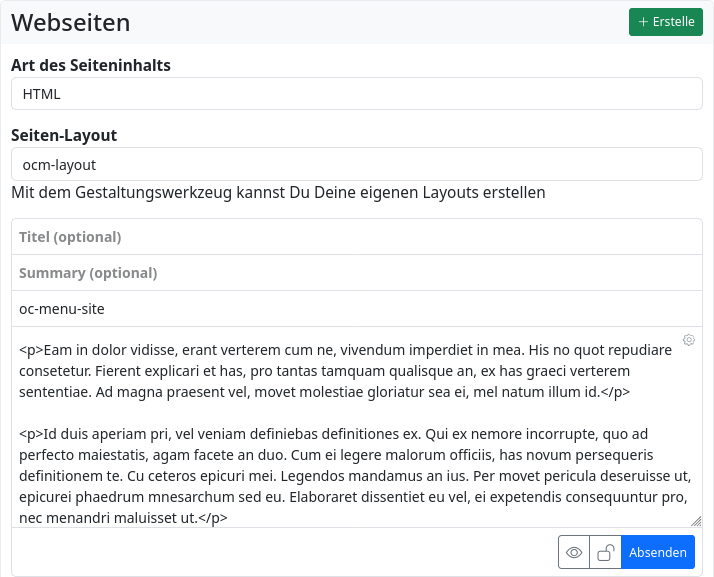Open the Art des Seiteninhalts dropdown

tap(357, 94)
